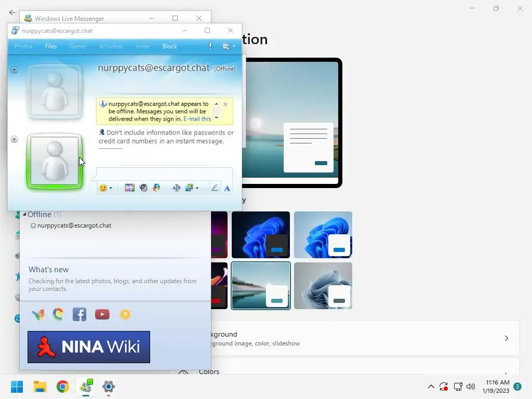Click the MSN butterfly icon
The height and width of the screenshot is (399, 532).
point(38,314)
